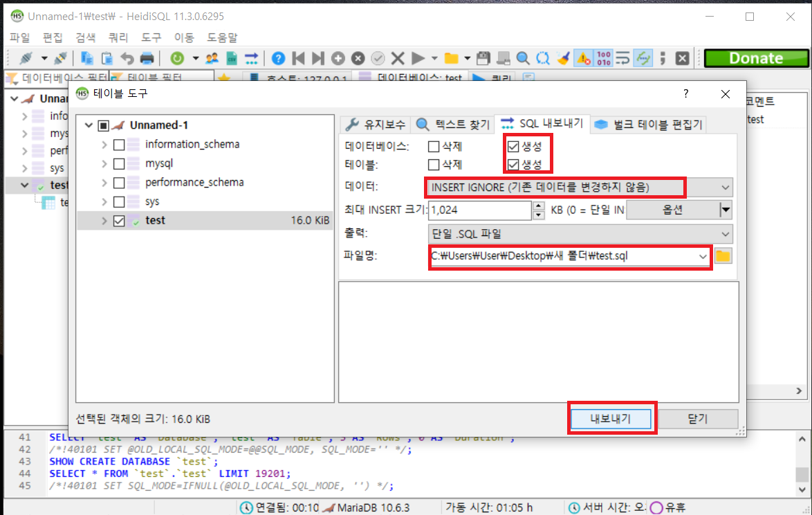
Task: Expand the test node in dialog tree
Action: (104, 221)
